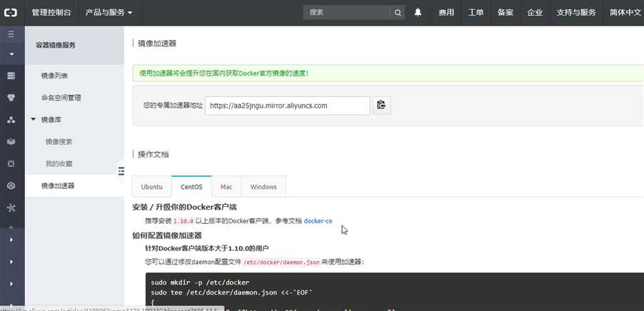Switch to the CentOS tab

tap(191, 187)
